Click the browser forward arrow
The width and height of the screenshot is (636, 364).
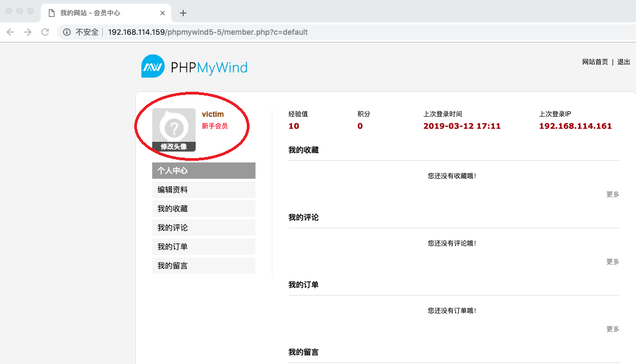[28, 32]
